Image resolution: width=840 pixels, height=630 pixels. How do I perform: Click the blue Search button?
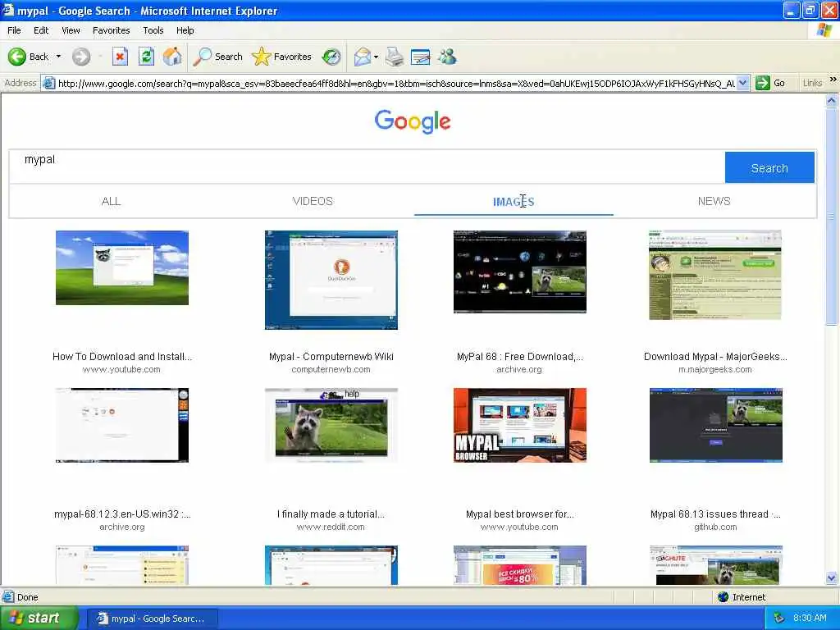tap(769, 167)
